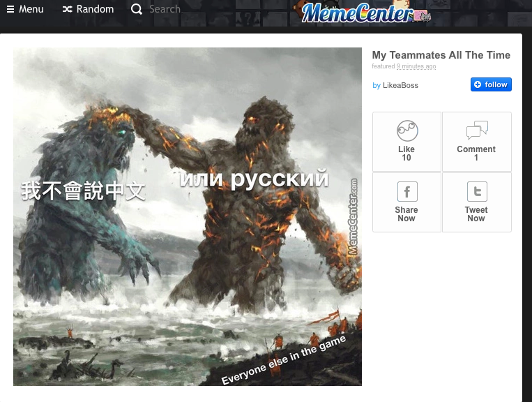Click the Comment 1 count text
The image size is (532, 402).
coord(476,154)
